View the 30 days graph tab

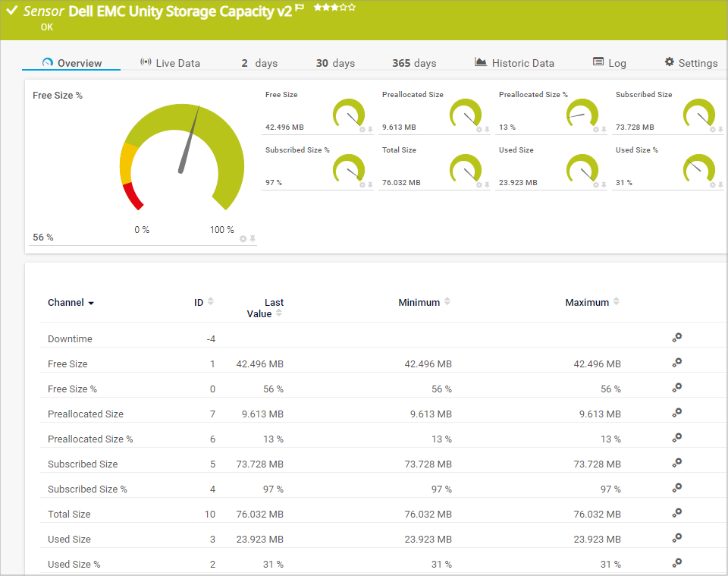(335, 63)
